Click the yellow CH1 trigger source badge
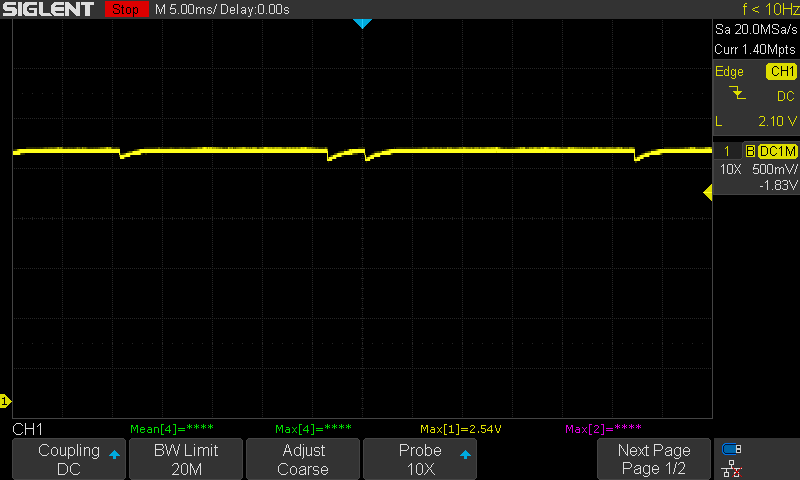This screenshot has width=800, height=480. point(780,71)
